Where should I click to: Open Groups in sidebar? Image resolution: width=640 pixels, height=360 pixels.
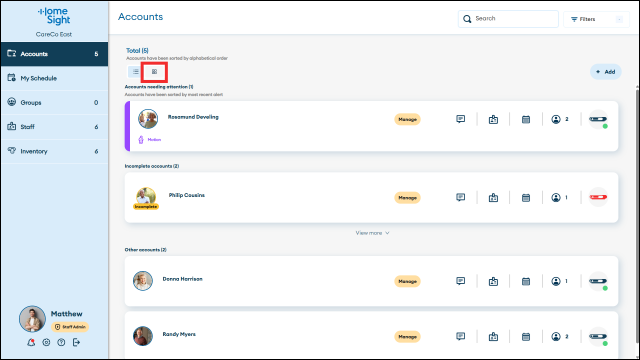coord(54,102)
